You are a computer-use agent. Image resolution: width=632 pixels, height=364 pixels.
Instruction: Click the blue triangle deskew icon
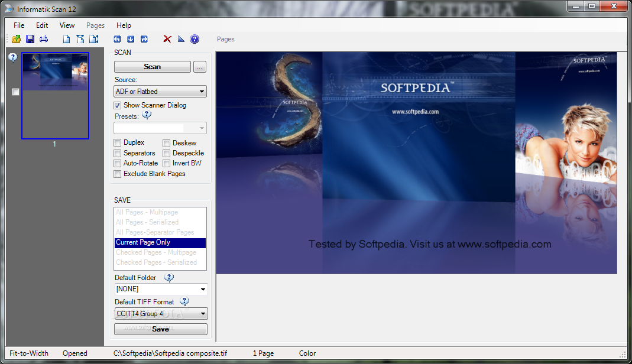181,39
